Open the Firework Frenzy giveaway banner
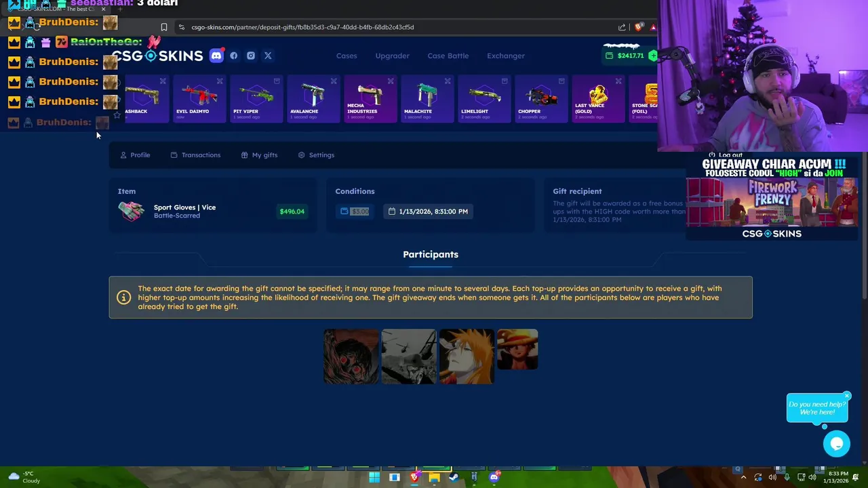 click(772, 203)
